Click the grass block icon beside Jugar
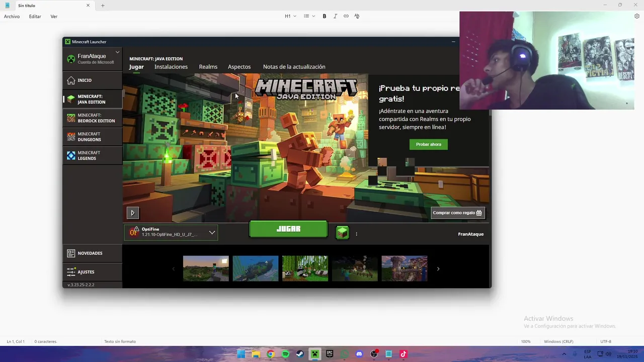The image size is (644, 362). pyautogui.click(x=342, y=232)
